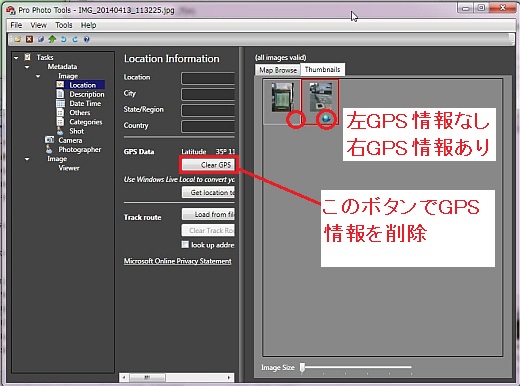
Task: Click the '(all images valid)' status text
Action: tap(281, 58)
